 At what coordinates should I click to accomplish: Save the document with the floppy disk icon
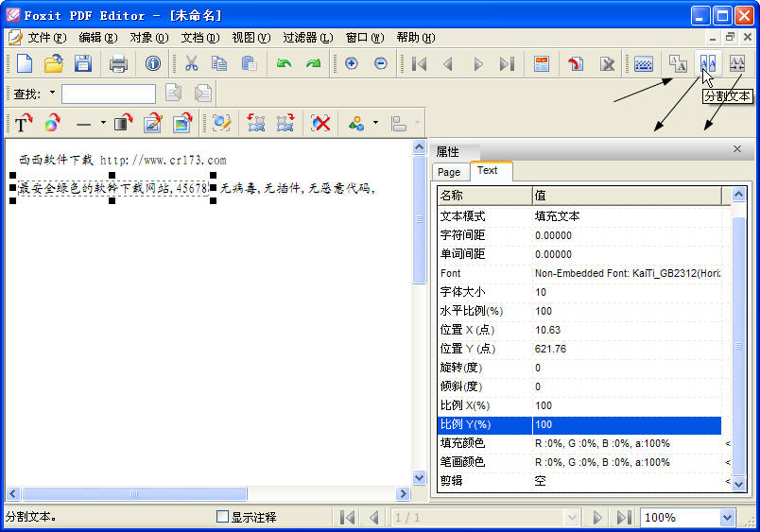(83, 63)
